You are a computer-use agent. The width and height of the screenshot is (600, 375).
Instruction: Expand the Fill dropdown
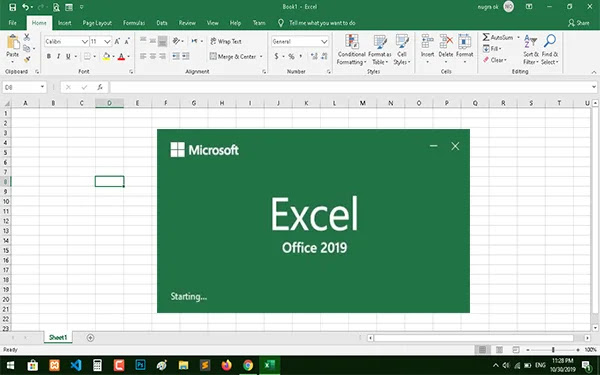(x=500, y=49)
